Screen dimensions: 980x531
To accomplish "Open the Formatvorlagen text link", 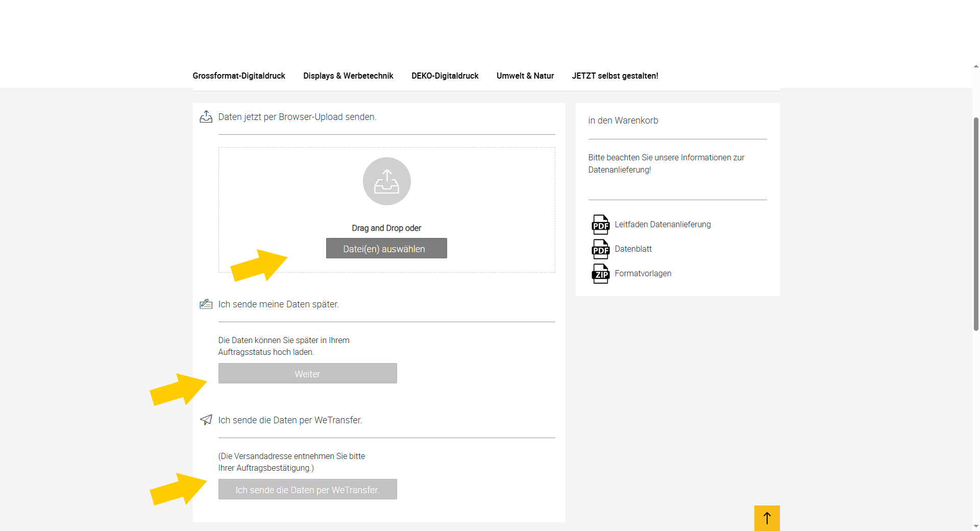I will [643, 274].
